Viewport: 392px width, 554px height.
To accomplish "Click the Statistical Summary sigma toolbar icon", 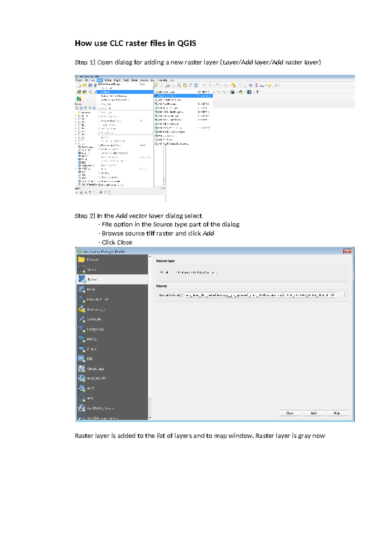I will (x=257, y=85).
